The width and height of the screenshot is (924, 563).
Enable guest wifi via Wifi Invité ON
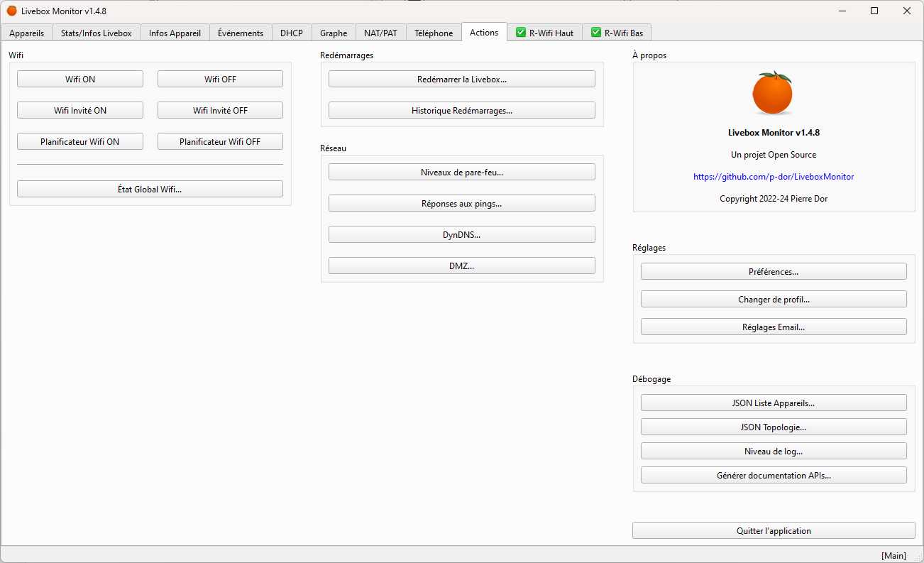(x=80, y=110)
